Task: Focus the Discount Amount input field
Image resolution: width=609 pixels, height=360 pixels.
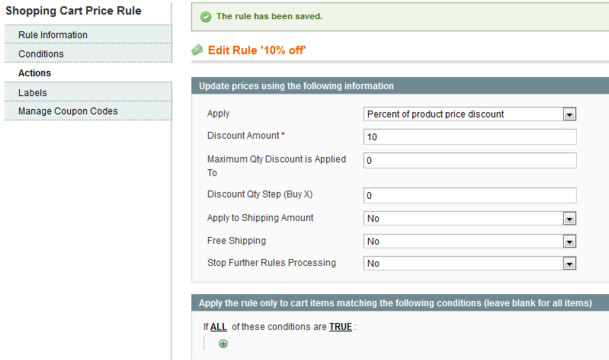Action: 470,137
